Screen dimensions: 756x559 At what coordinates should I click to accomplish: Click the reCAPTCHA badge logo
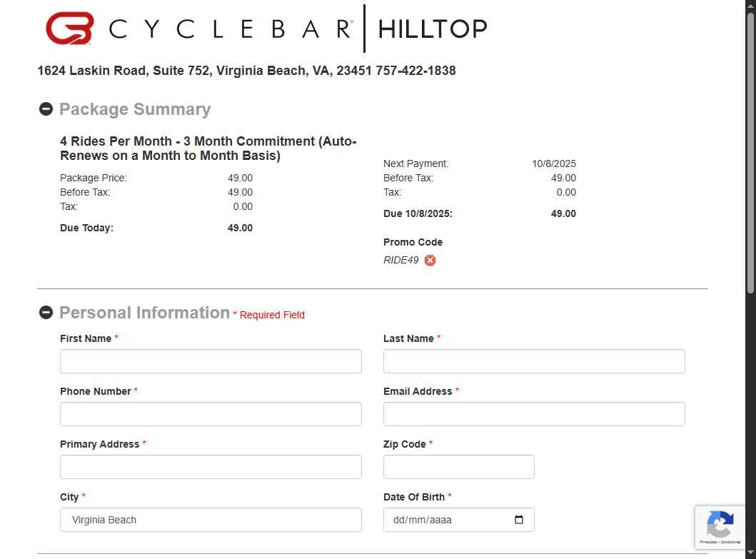720,525
